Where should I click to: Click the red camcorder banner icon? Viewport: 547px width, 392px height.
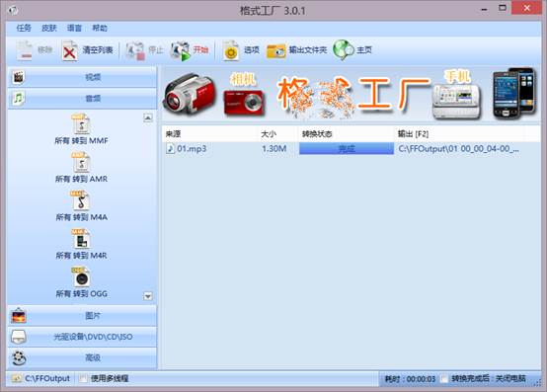point(190,94)
